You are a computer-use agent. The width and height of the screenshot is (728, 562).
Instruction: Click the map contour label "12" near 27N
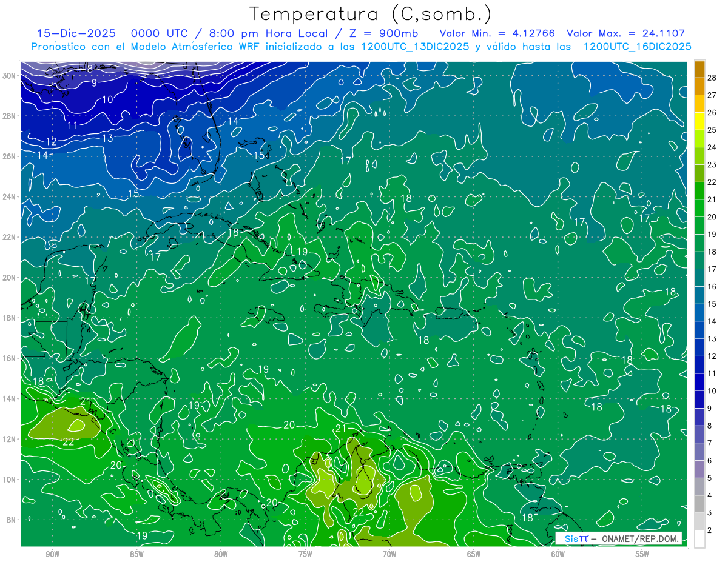52,142
